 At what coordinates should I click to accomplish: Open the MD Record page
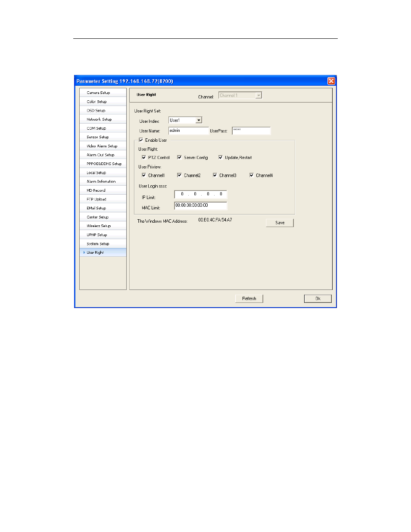coord(103,190)
